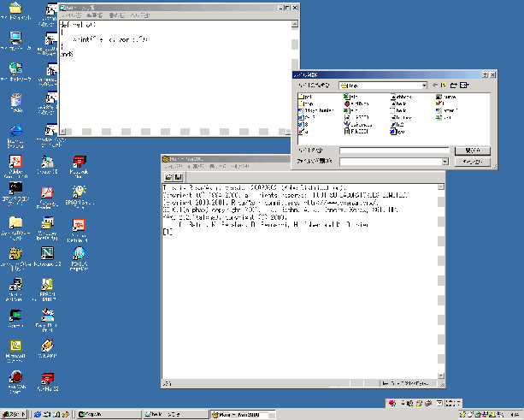Click the Start button on the taskbar
The image size is (524, 420).
click(x=14, y=414)
